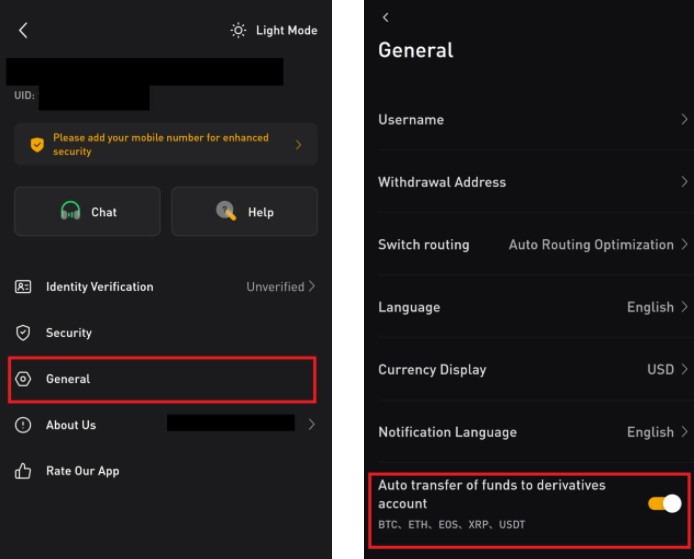Click the green headphones Chat icon

coord(70,211)
